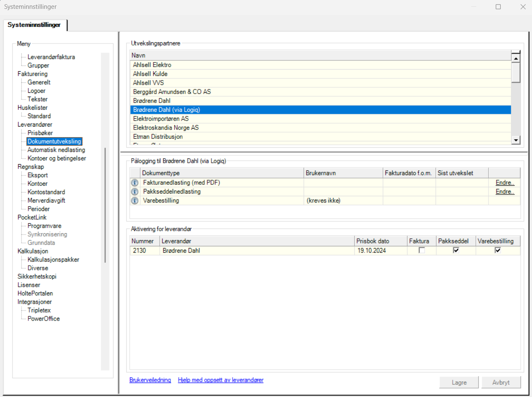Screen dimensions: 532x397
Task: Select Programvare under PocketLink
Action: [x=45, y=226]
